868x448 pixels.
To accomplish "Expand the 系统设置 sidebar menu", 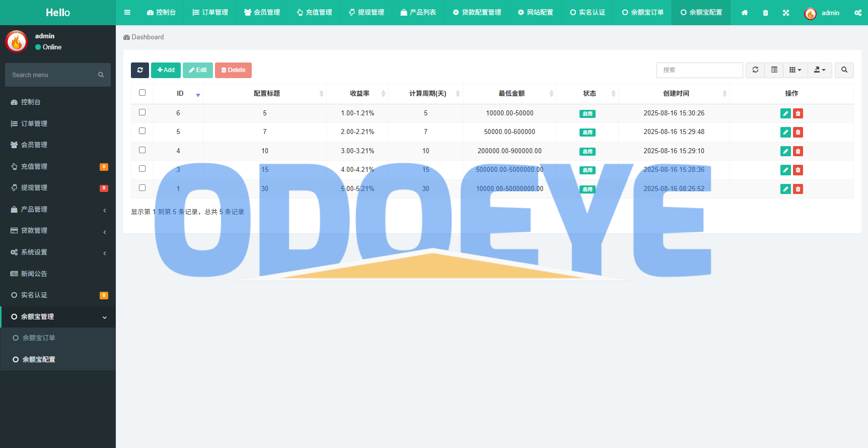I will tap(58, 252).
